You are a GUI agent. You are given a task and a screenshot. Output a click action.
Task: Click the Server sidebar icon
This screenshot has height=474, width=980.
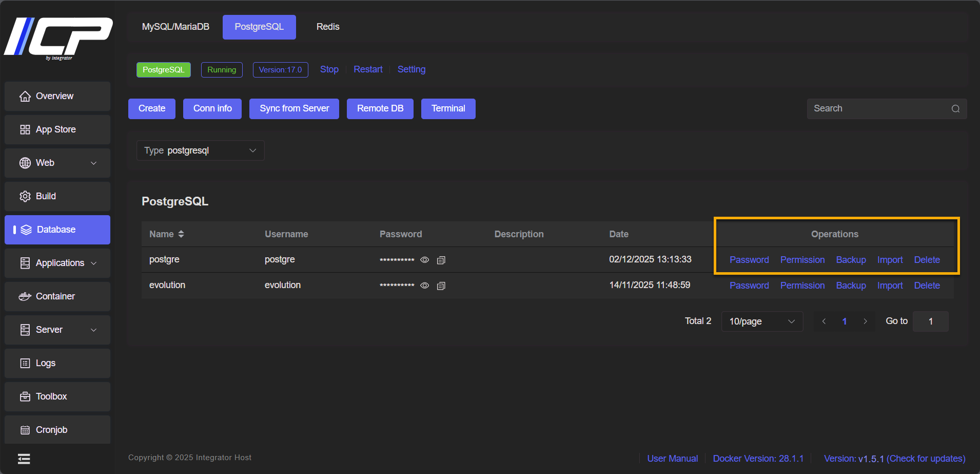click(25, 330)
